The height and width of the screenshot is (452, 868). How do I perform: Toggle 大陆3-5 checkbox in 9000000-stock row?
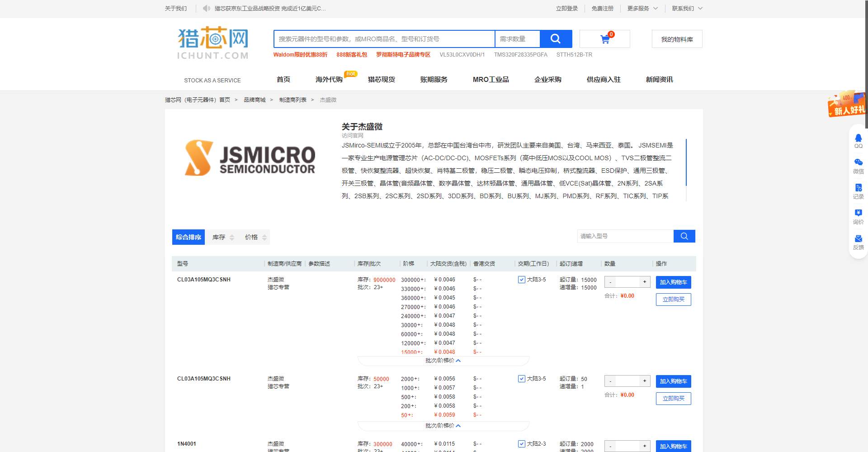pyautogui.click(x=522, y=280)
